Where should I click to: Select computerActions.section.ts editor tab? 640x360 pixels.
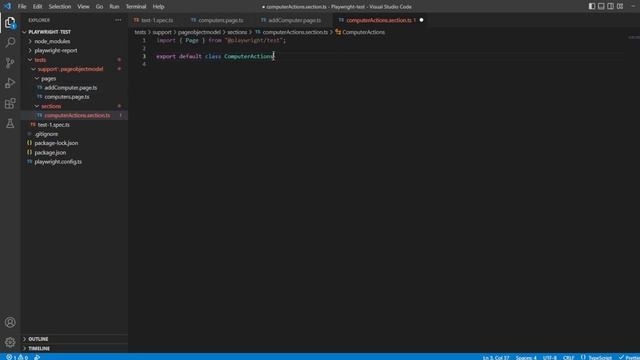coord(379,20)
